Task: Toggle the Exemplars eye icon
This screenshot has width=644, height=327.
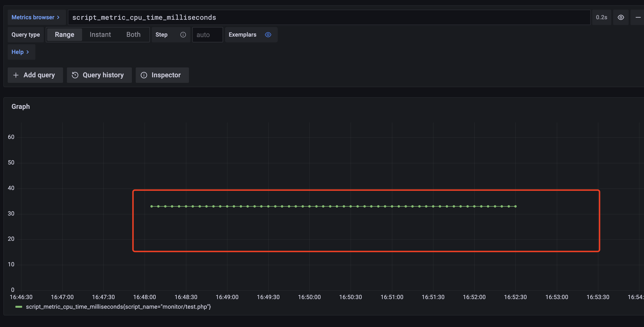Action: [x=268, y=35]
